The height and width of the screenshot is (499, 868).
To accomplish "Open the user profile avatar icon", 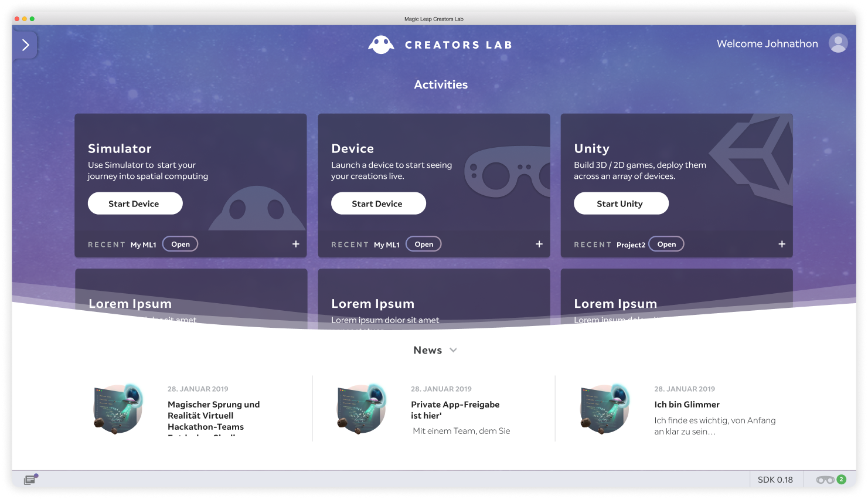I will coord(838,43).
